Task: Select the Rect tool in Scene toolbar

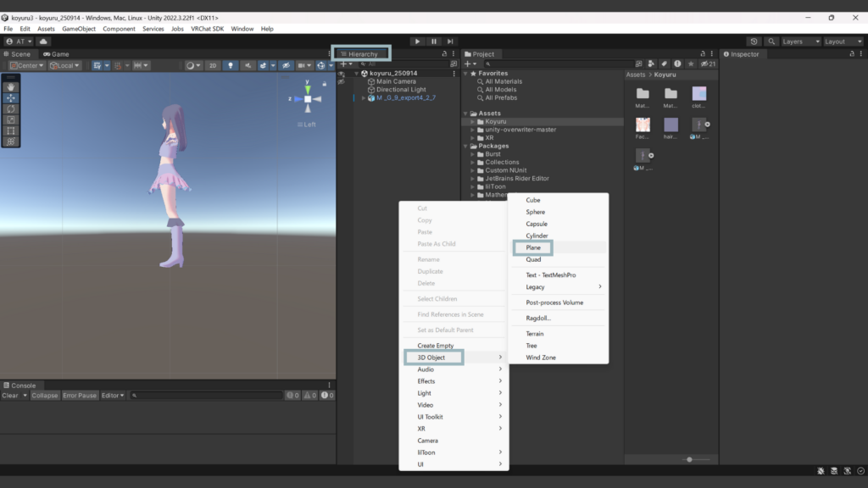Action: tap(11, 130)
